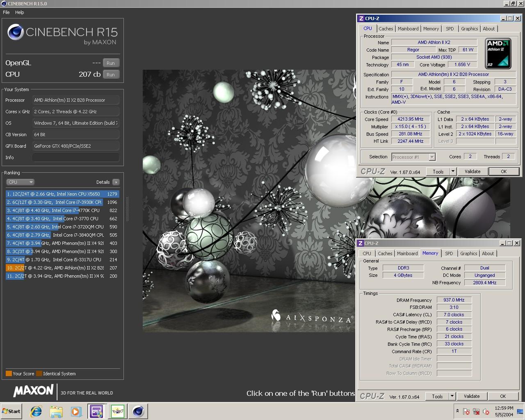Screen dimensions: 525x420
Task: Switch to SPD tab in bottom CPU-Z window
Action: point(449,253)
